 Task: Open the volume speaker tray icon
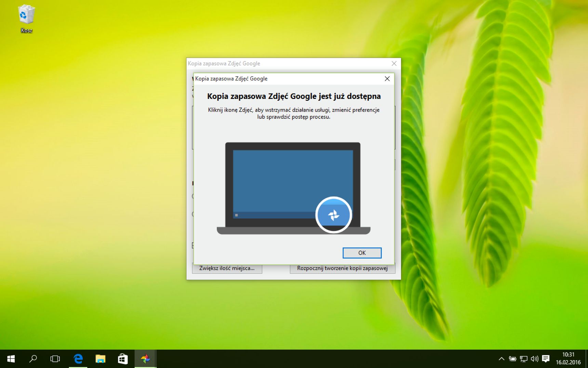pos(534,359)
